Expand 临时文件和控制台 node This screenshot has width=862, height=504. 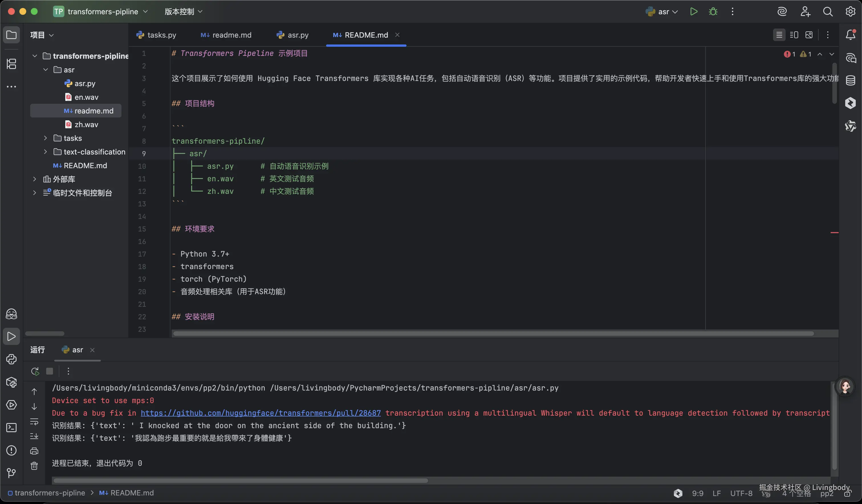(x=34, y=193)
